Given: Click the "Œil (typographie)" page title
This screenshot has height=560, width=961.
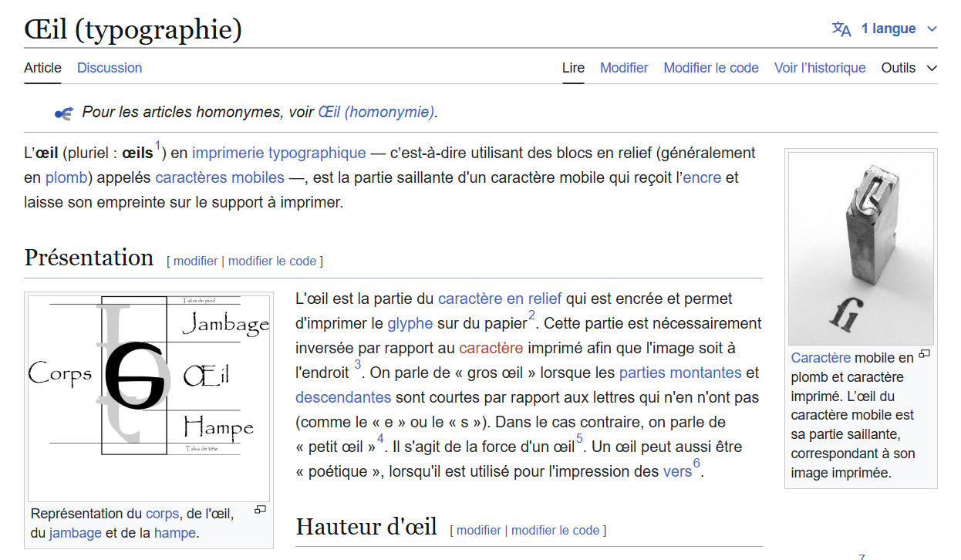Looking at the screenshot, I should pos(133,29).
